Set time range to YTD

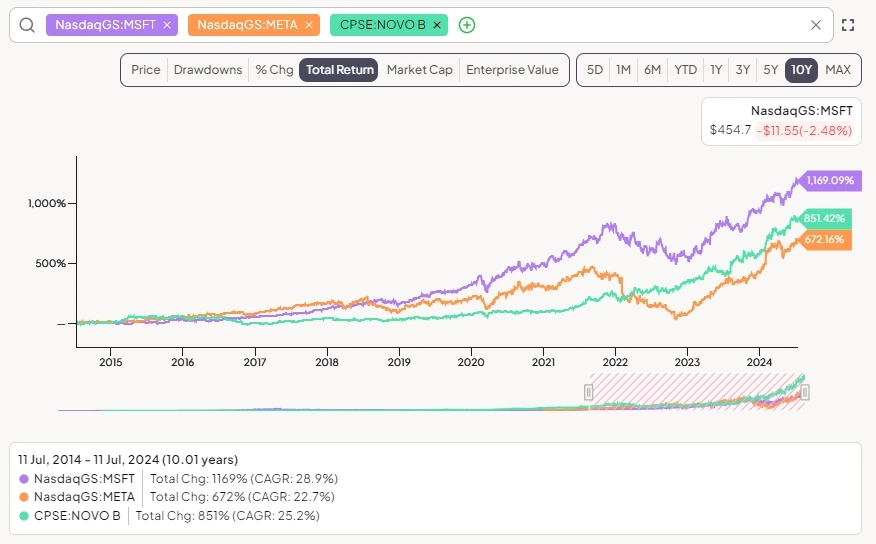coord(685,70)
